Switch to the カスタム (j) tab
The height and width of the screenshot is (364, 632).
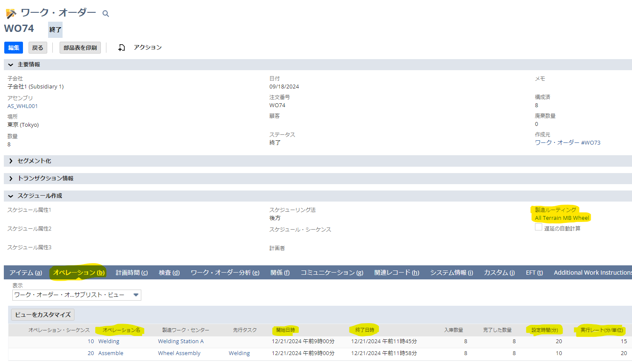click(499, 273)
